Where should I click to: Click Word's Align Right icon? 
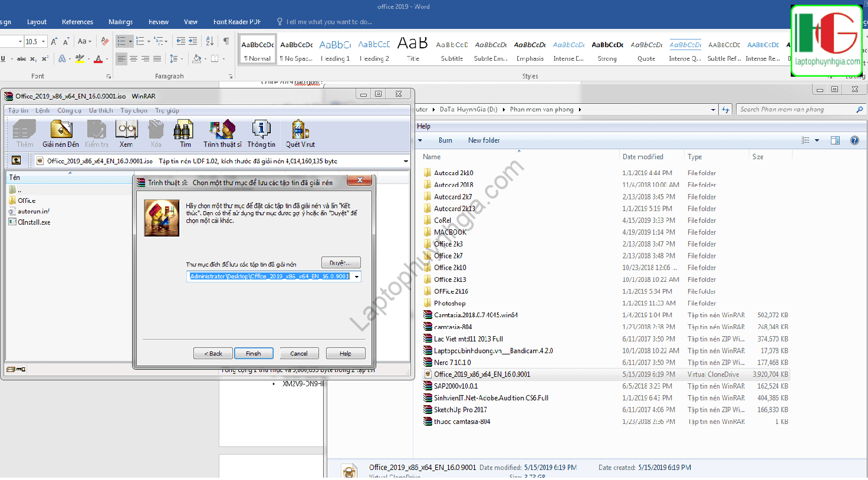(x=145, y=59)
